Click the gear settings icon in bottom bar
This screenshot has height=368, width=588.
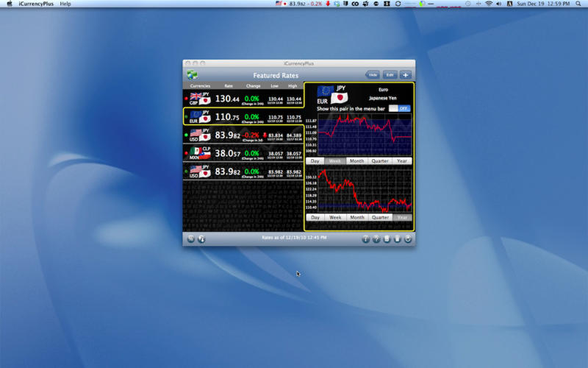click(191, 238)
